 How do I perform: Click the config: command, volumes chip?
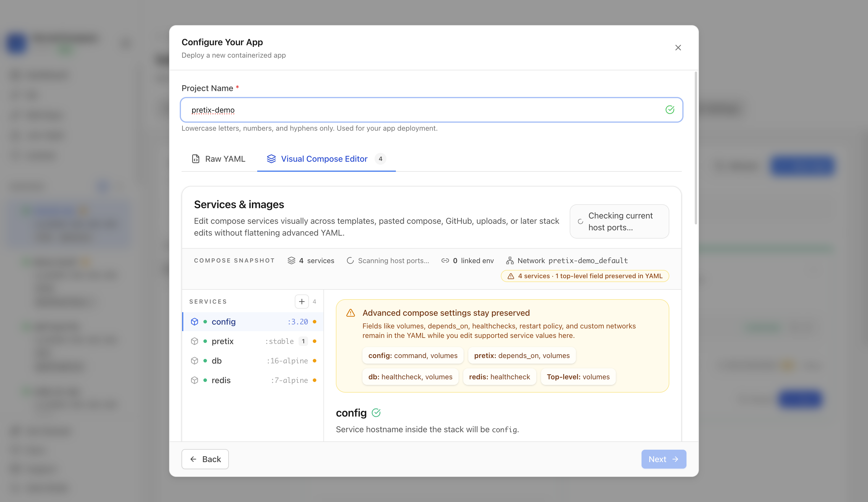pyautogui.click(x=413, y=356)
